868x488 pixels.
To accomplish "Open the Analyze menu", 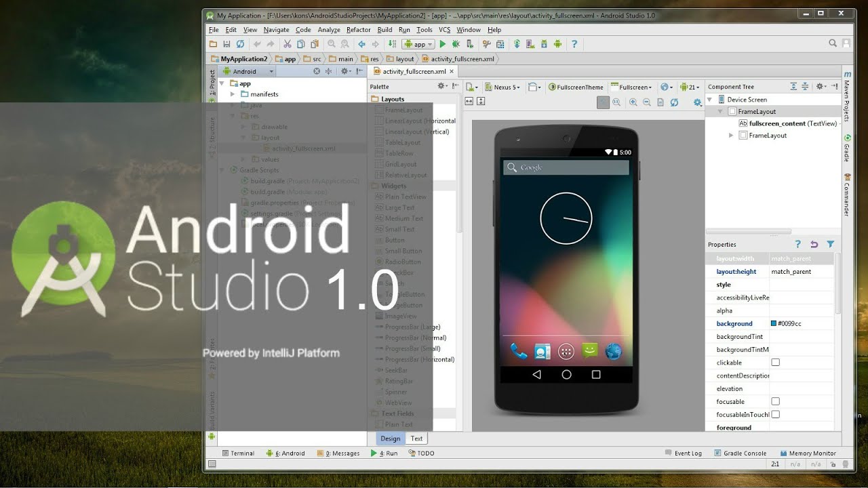I will (x=329, y=30).
